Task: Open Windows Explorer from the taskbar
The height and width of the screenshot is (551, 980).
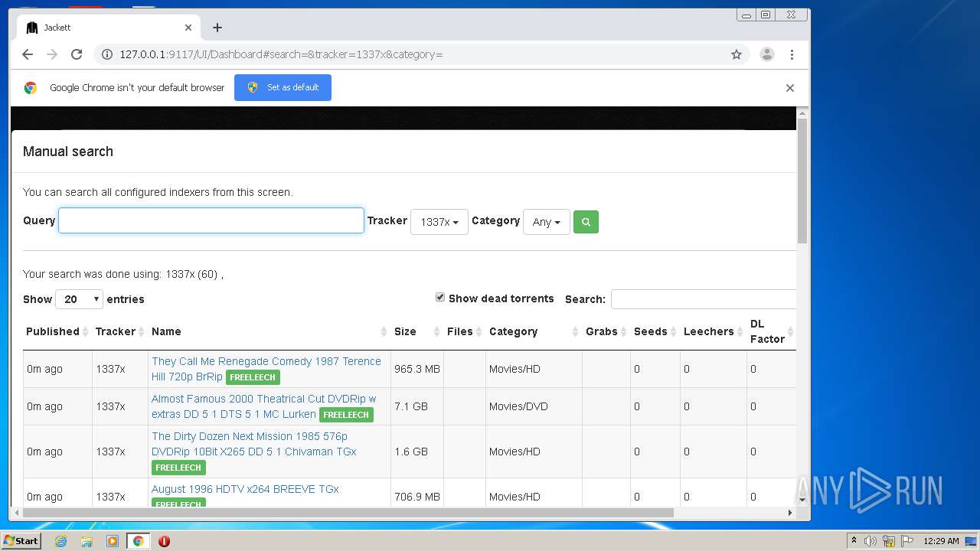Action: tap(87, 541)
